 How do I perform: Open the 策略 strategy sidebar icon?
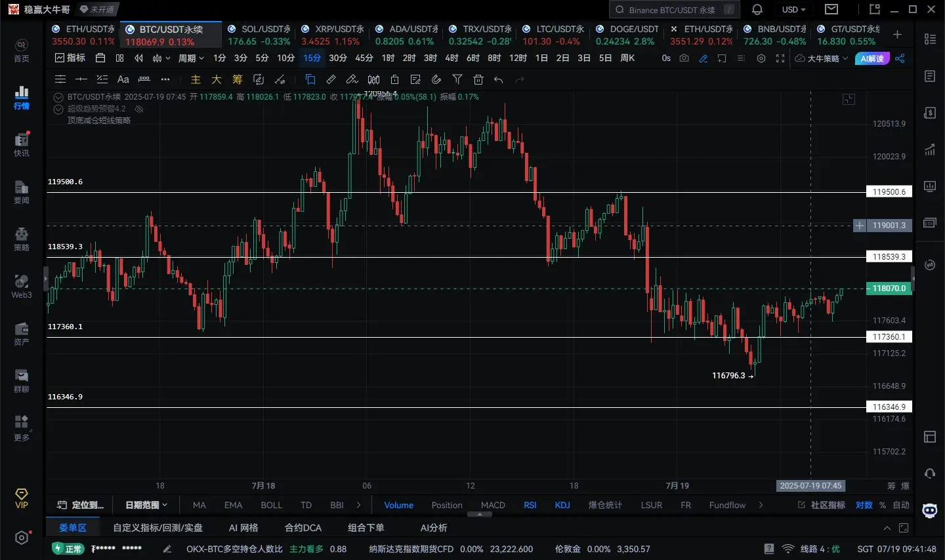pyautogui.click(x=22, y=239)
